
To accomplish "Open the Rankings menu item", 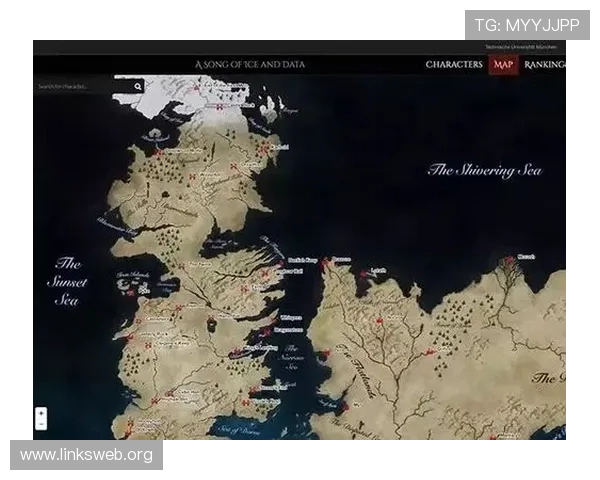I will pyautogui.click(x=545, y=65).
